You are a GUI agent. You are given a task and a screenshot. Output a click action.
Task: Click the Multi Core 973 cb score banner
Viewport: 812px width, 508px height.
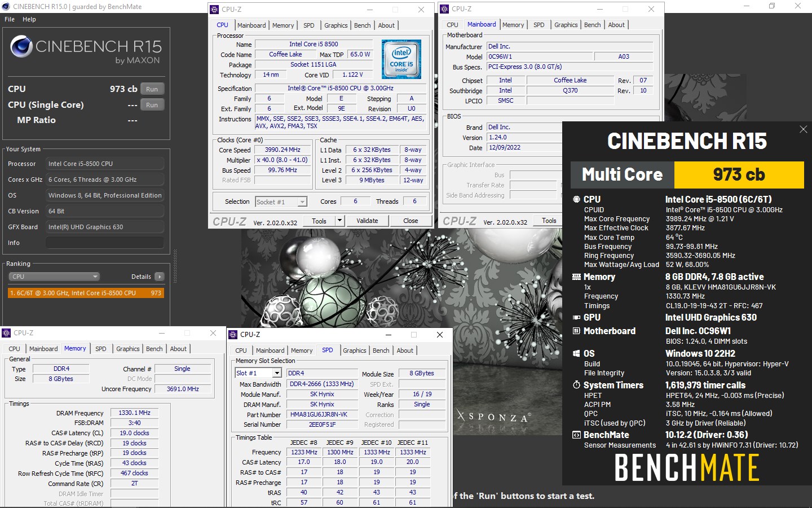(687, 174)
